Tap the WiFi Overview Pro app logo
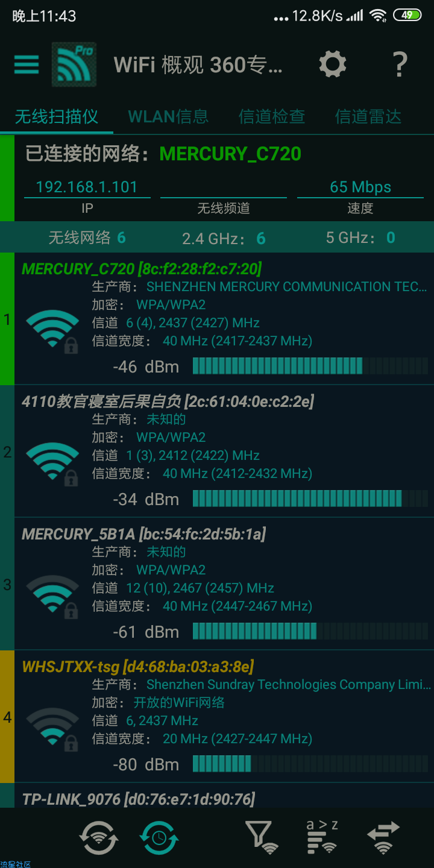 (74, 64)
